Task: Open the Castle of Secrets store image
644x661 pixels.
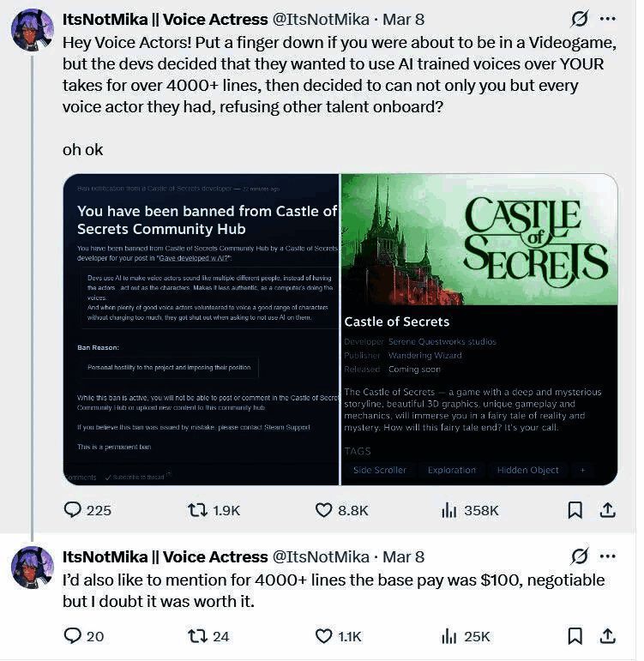Action: [479, 329]
